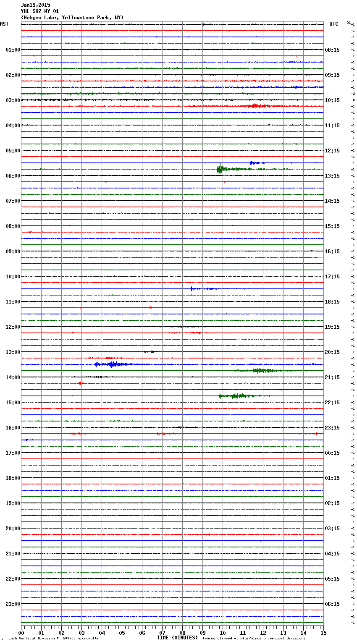Click the red burst on the 03:15 trace
This screenshot has height=644, width=357.
click(x=255, y=106)
